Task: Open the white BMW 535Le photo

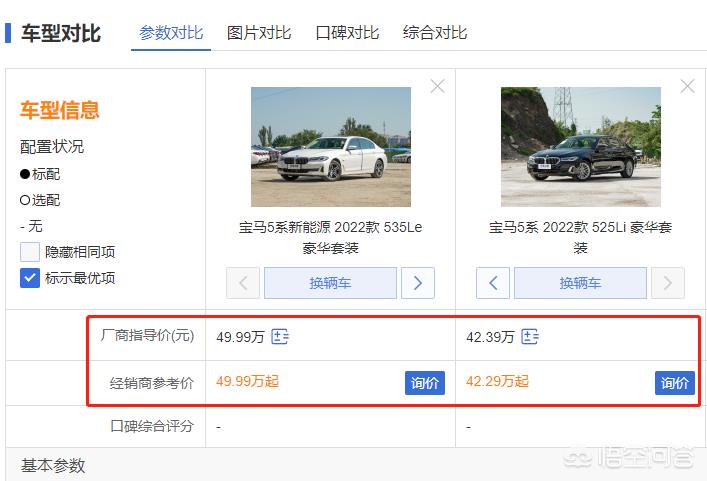Action: coord(331,147)
